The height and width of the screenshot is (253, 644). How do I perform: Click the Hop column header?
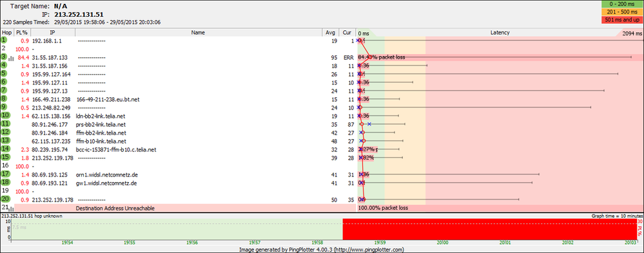(7, 32)
